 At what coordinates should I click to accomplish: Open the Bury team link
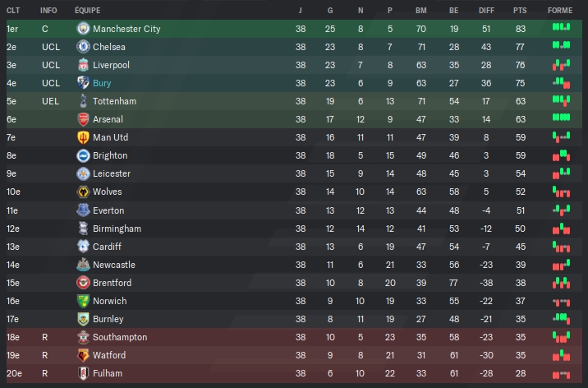[102, 83]
